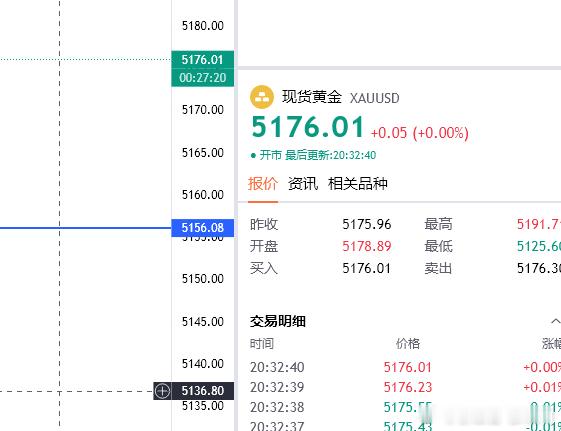The image size is (561, 431).
Task: Click the 买入 value 5176.01
Action: pyautogui.click(x=366, y=268)
